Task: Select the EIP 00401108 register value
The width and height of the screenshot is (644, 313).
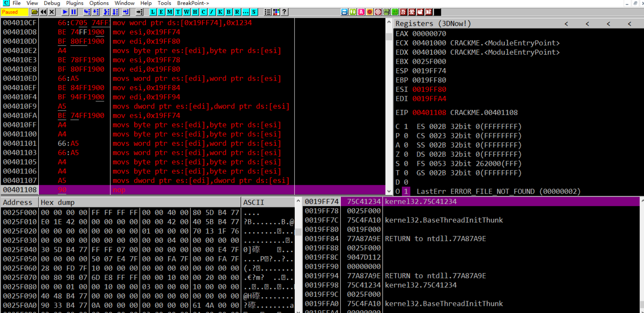Action: (x=429, y=113)
